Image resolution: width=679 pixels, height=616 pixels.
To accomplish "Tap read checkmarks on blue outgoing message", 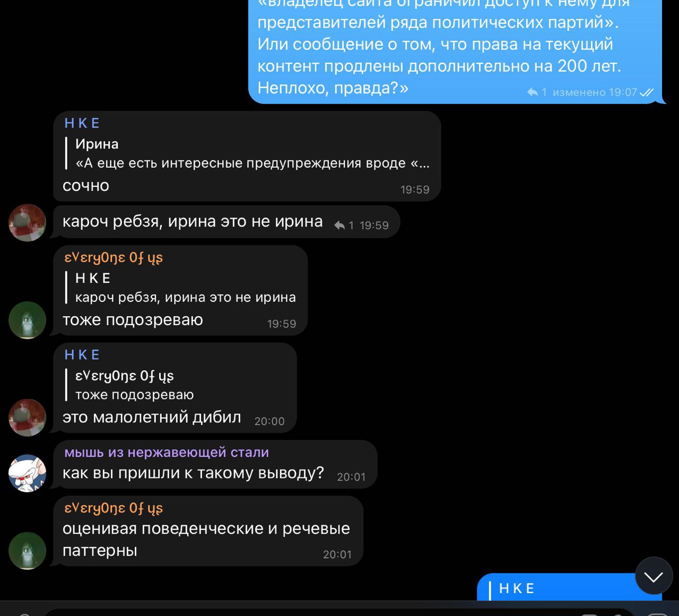I will coord(647,92).
